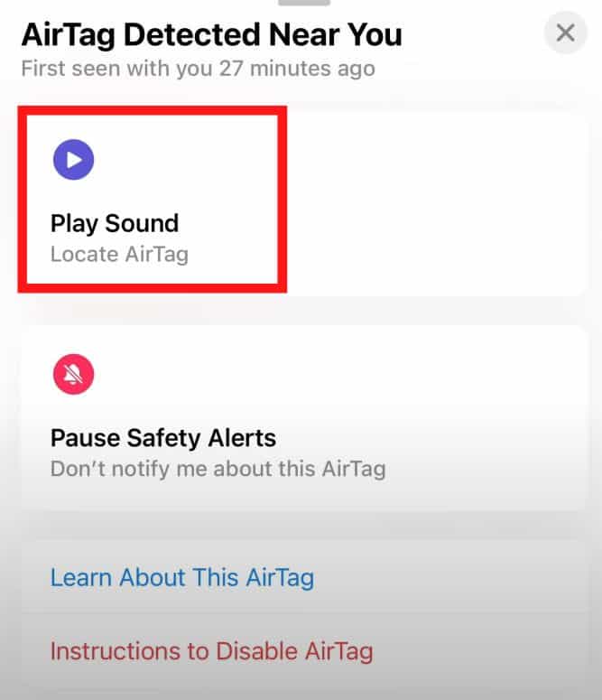Click the white triangle inside the play circle
602x700 pixels.
pos(75,160)
